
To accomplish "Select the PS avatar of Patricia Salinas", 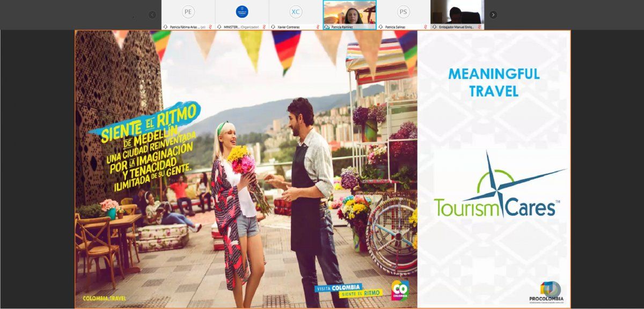I will coord(404,12).
